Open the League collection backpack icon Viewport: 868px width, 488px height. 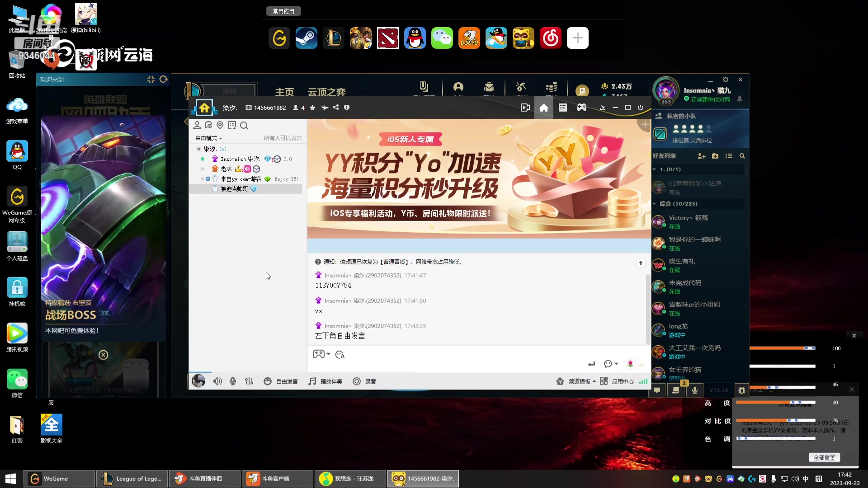(489, 87)
